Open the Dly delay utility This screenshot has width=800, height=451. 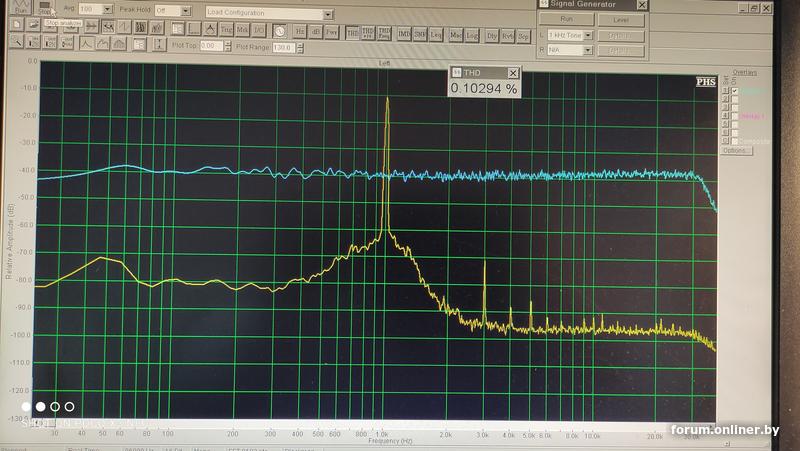pos(492,37)
